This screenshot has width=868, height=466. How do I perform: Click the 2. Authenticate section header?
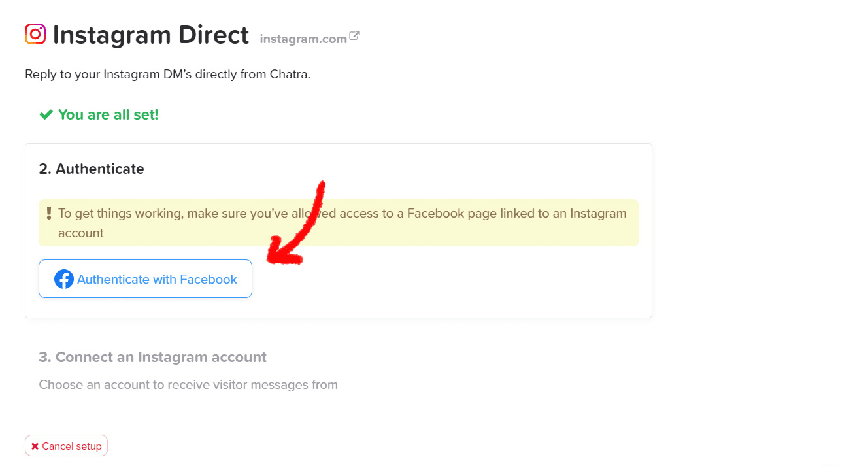point(91,169)
